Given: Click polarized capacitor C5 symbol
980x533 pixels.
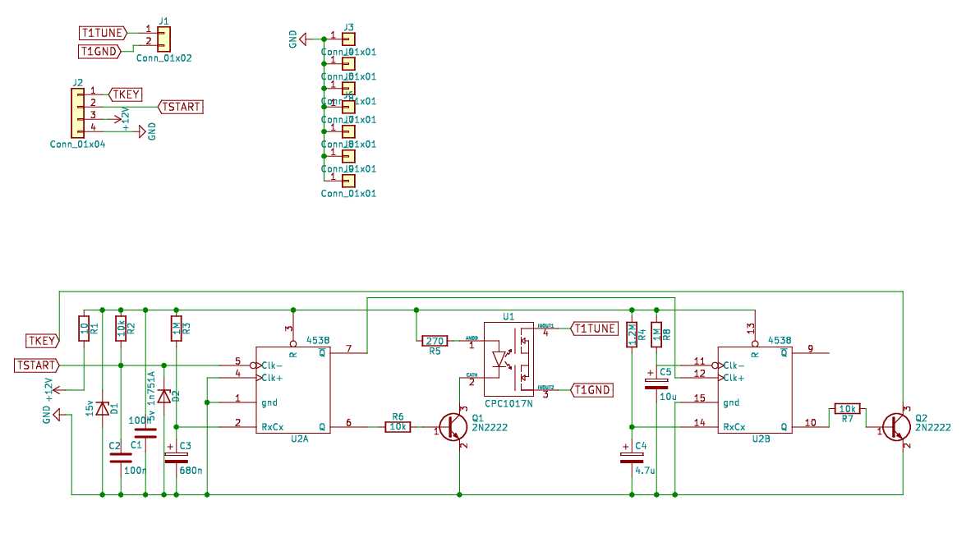Looking at the screenshot, I should (656, 384).
